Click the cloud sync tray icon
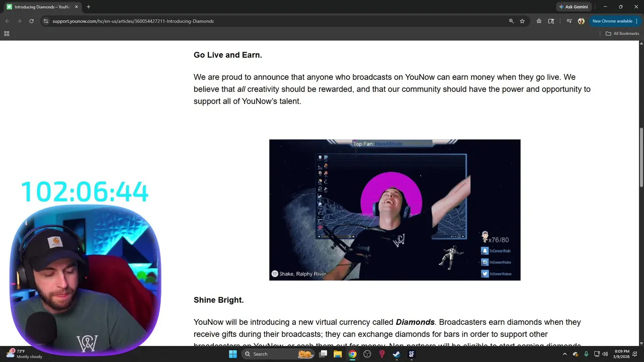 (x=576, y=354)
